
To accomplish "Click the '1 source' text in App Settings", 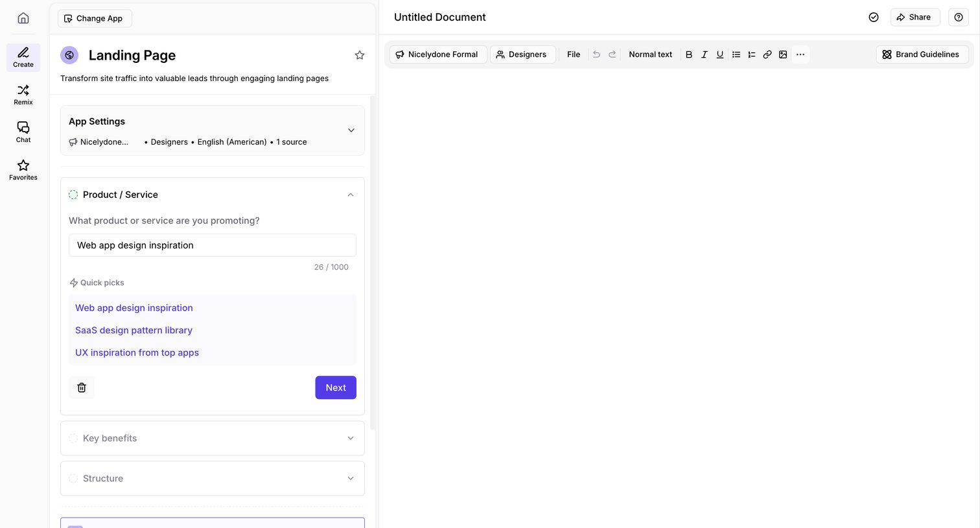I will (292, 142).
